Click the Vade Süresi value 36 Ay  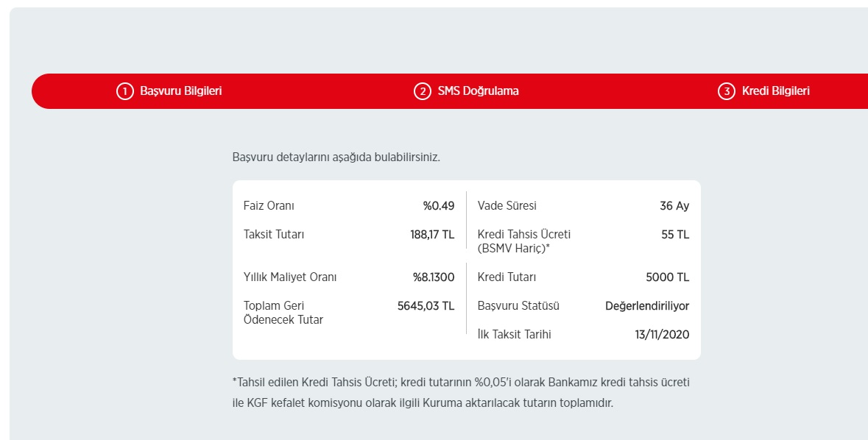[674, 206]
